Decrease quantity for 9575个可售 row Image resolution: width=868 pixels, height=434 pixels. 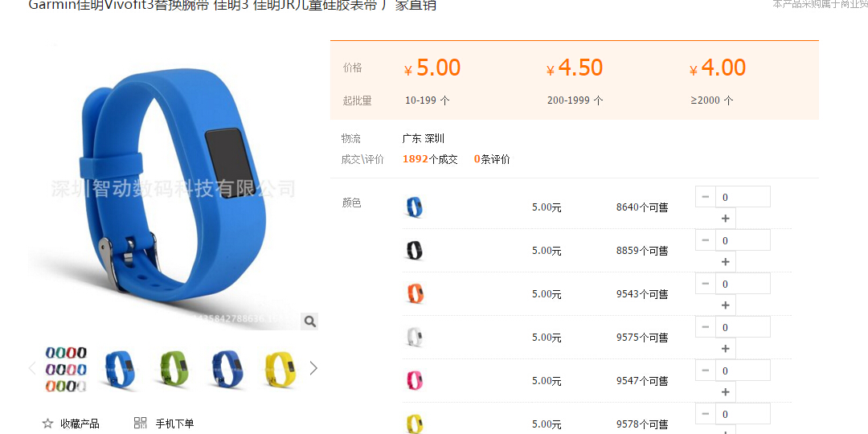tap(706, 326)
